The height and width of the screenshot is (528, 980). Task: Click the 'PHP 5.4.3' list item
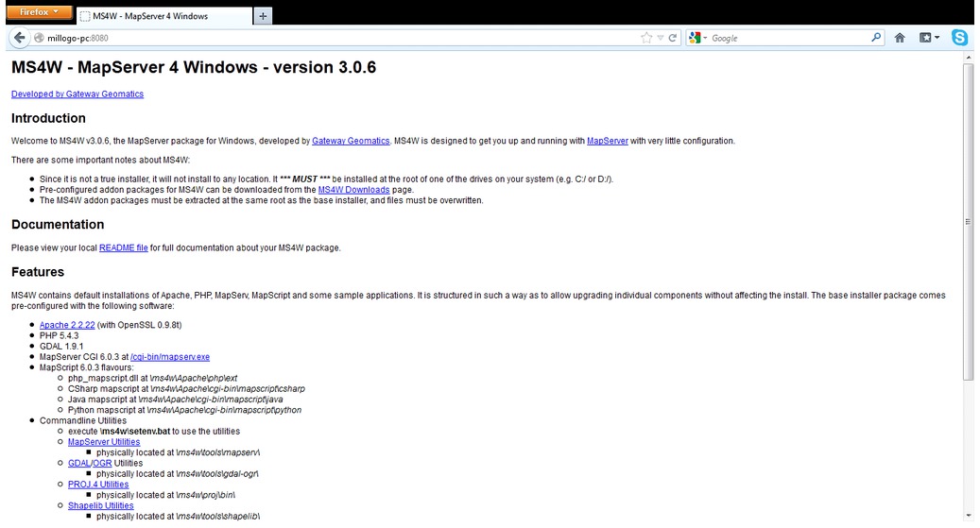click(x=59, y=335)
